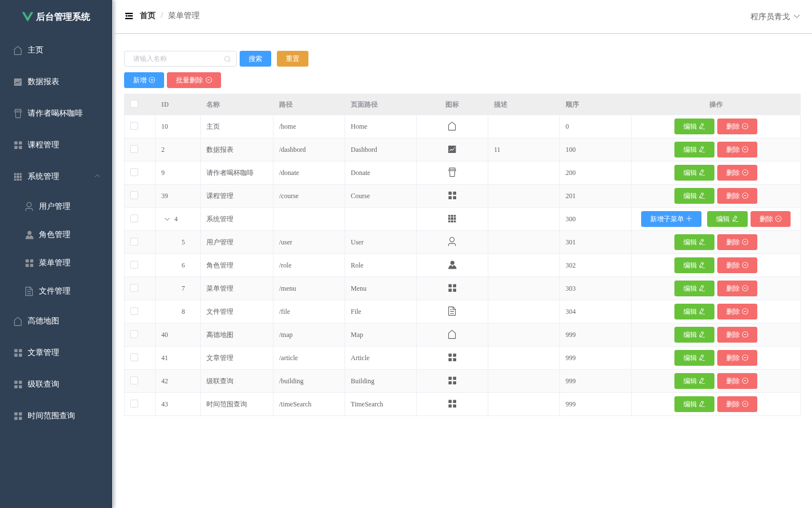The width and height of the screenshot is (812, 508).
Task: Click the red 批量删除 button
Action: [x=194, y=80]
